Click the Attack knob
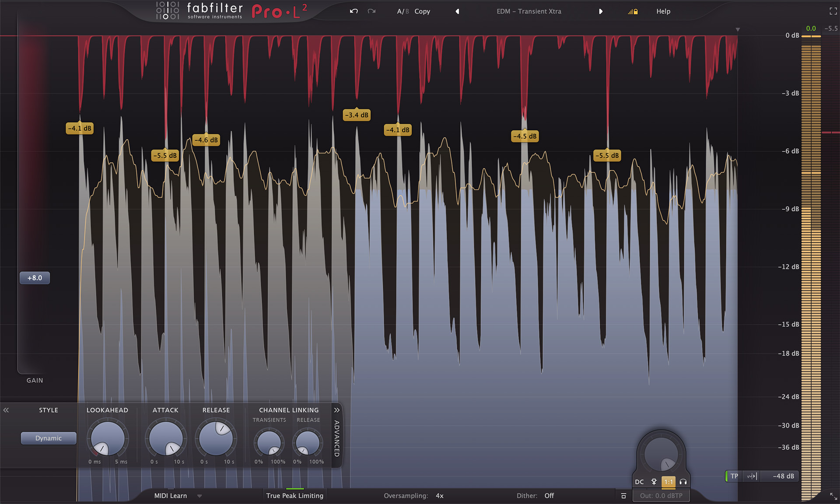840x504 pixels. click(x=165, y=438)
